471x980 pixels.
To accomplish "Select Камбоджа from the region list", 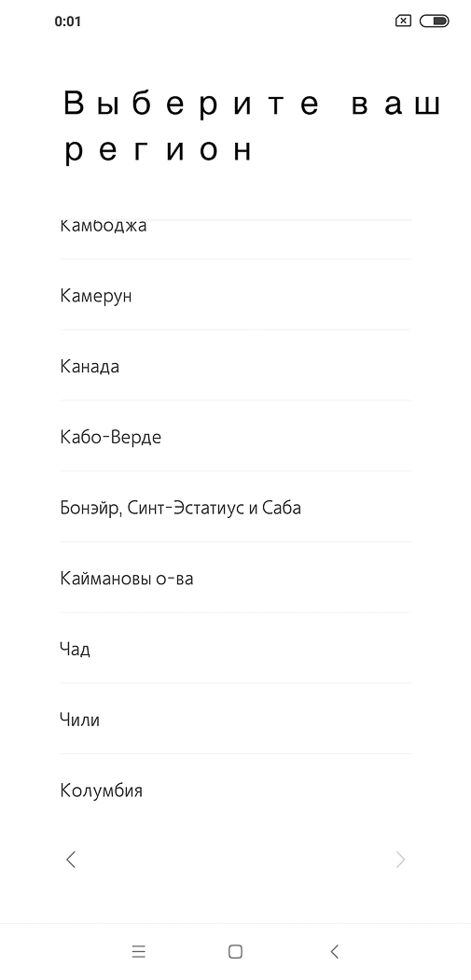I will point(235,239).
